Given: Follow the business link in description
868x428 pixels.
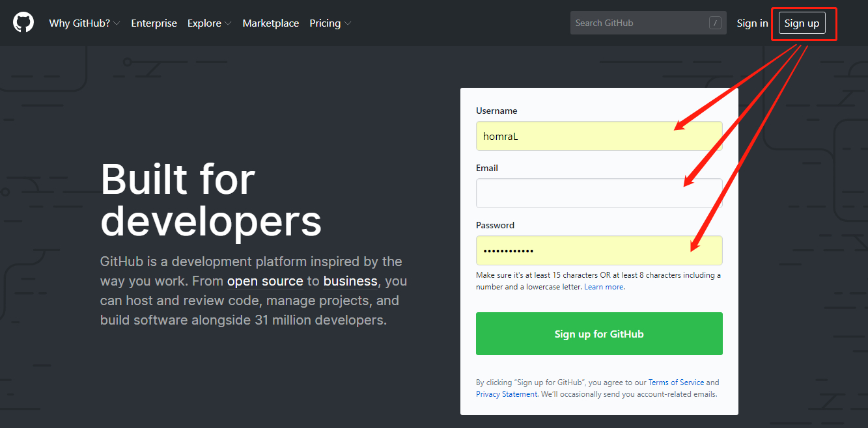Looking at the screenshot, I should pos(350,281).
